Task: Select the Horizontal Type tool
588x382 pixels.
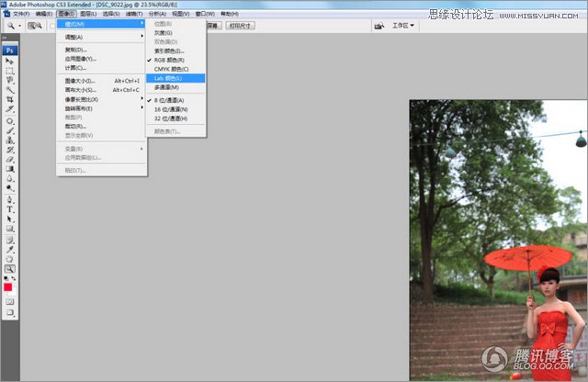Action: [10, 209]
